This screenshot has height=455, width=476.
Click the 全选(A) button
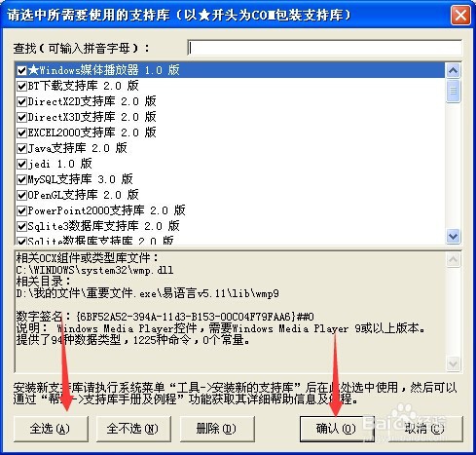point(51,429)
